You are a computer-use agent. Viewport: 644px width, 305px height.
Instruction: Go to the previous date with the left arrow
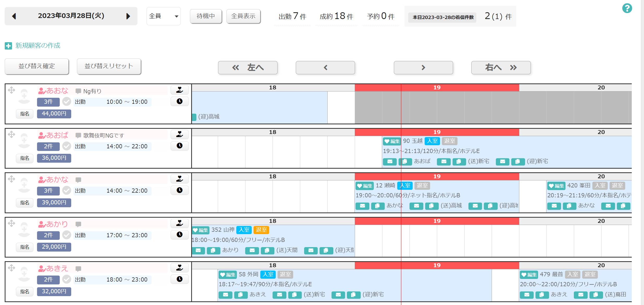[14, 16]
